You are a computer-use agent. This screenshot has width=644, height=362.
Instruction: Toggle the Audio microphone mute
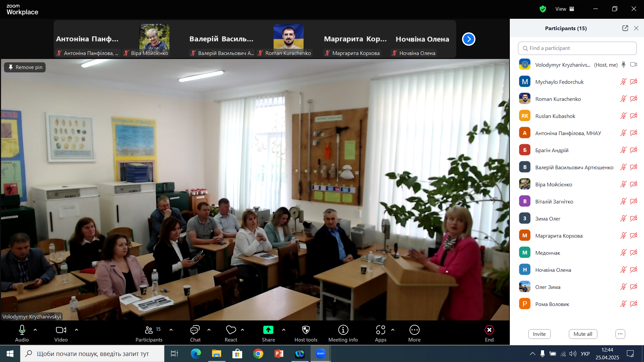pyautogui.click(x=22, y=330)
